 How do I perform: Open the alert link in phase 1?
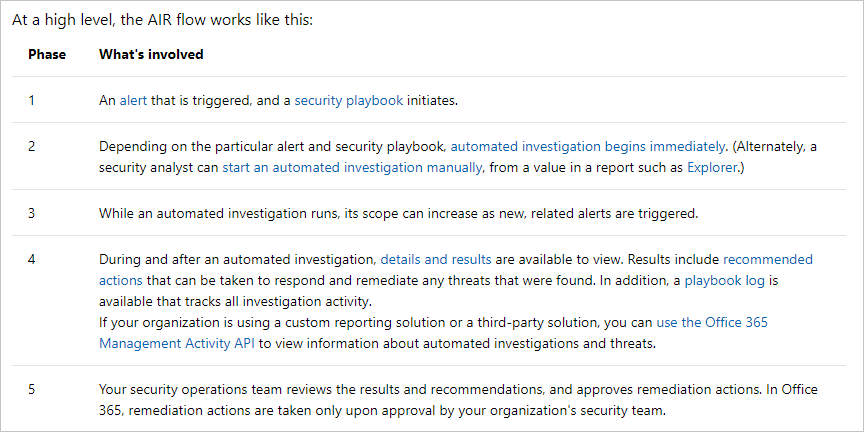point(133,101)
